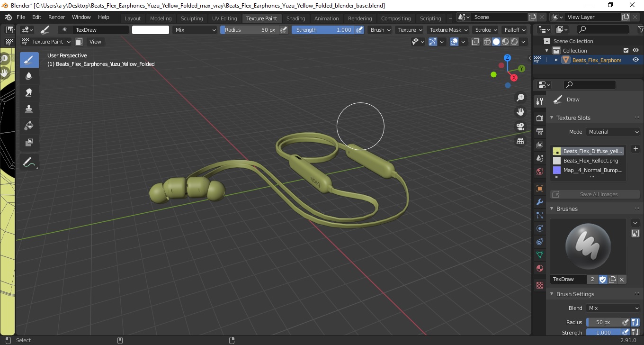Enable wireframe viewport shading
Screen dimensions: 644x345
pos(487,42)
